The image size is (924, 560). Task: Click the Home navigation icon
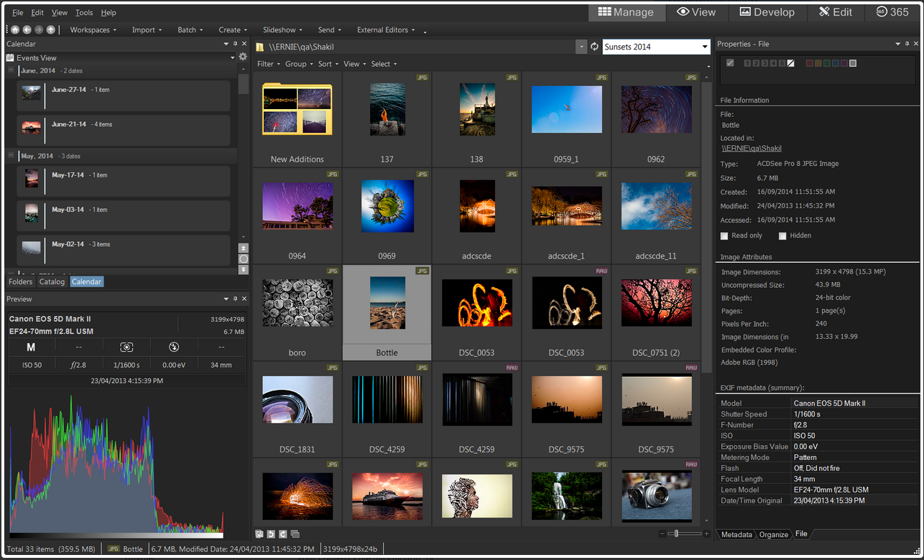[x=15, y=30]
